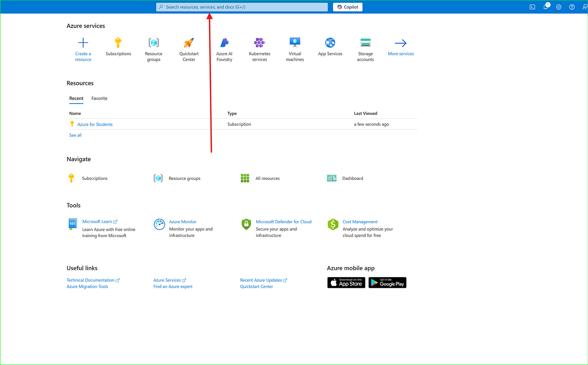
Task: Switch to the Recent tab
Action: [76, 98]
